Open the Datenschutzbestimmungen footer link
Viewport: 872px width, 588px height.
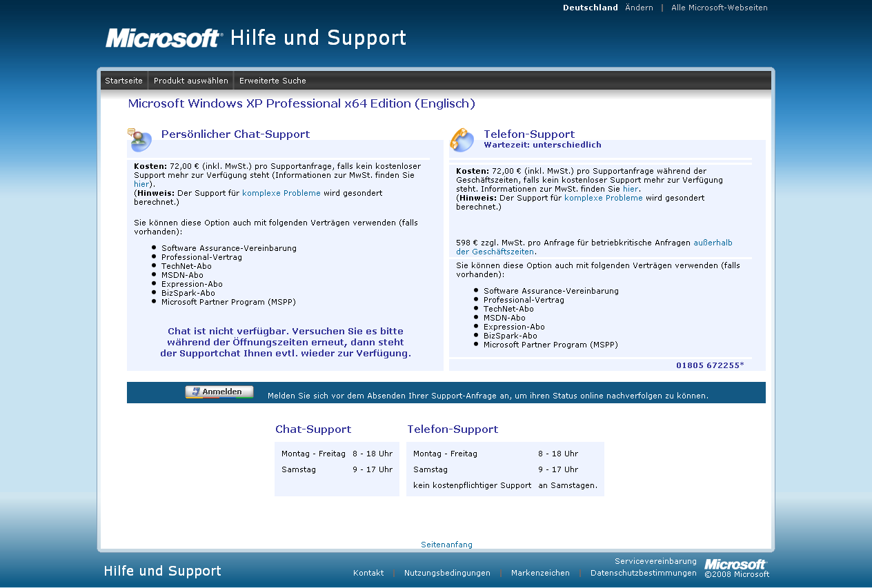coord(644,573)
